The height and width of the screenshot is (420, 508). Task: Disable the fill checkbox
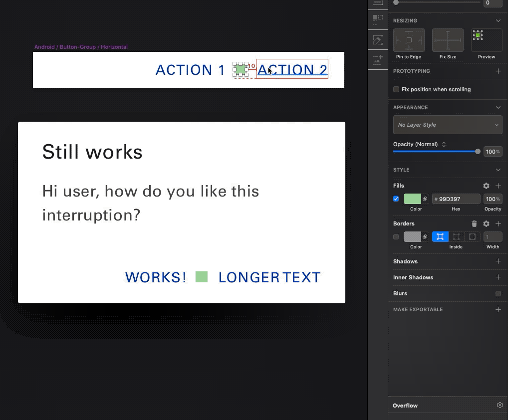pos(396,199)
